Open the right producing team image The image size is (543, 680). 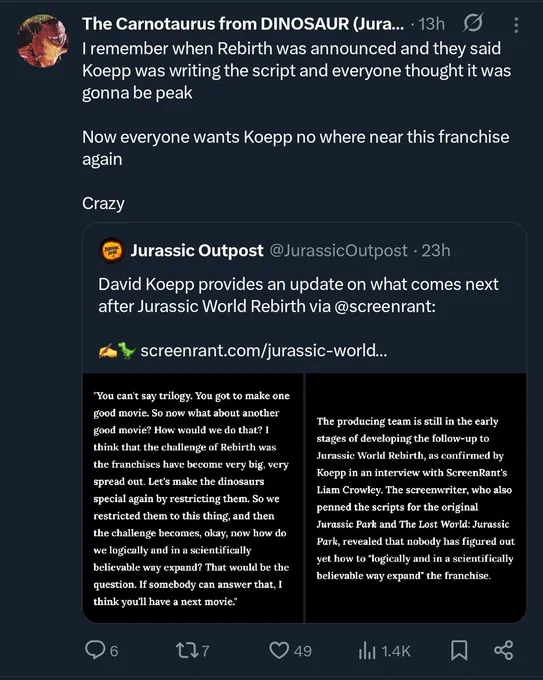(x=416, y=498)
